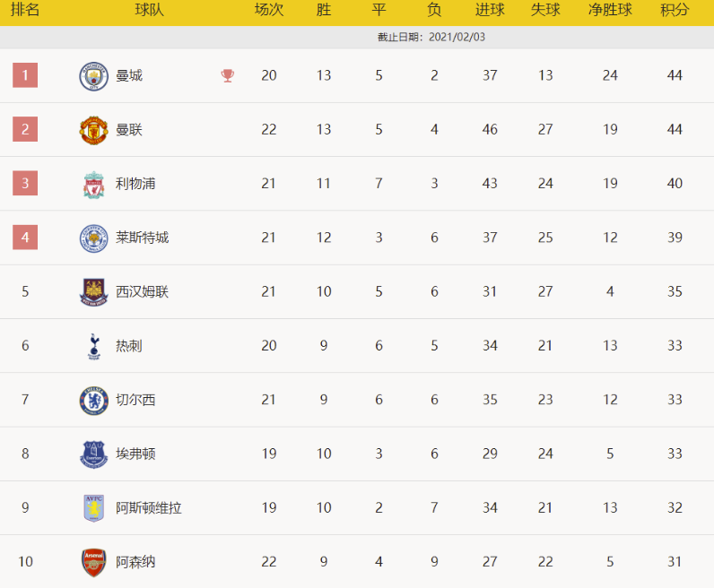Click the Manchester City club crest
The width and height of the screenshot is (714, 588).
click(93, 76)
